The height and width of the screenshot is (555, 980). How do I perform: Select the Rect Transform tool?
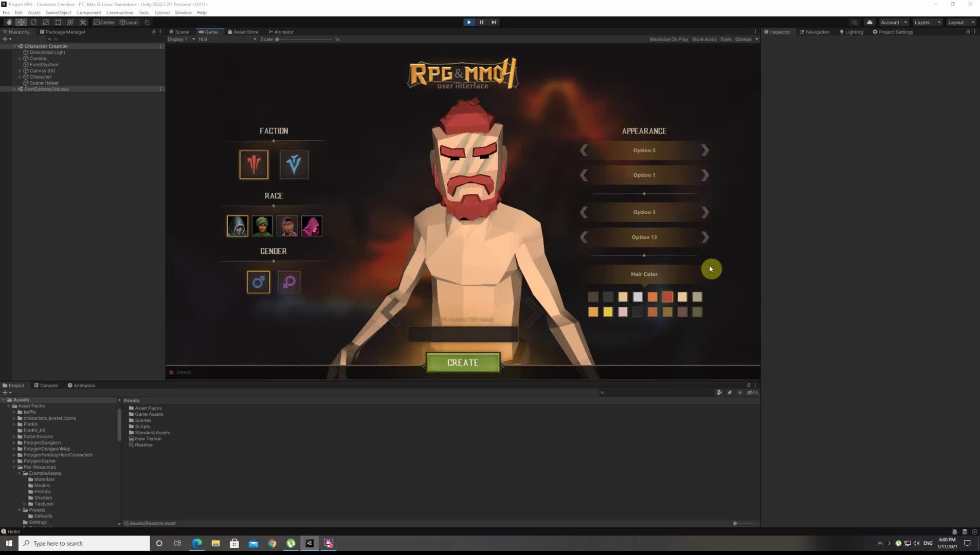(x=58, y=22)
